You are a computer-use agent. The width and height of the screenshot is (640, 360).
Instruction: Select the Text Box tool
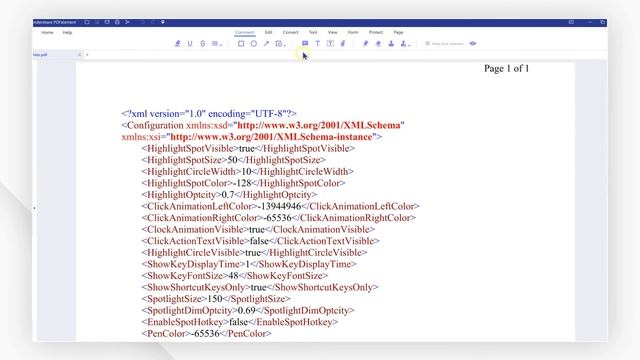(x=330, y=43)
